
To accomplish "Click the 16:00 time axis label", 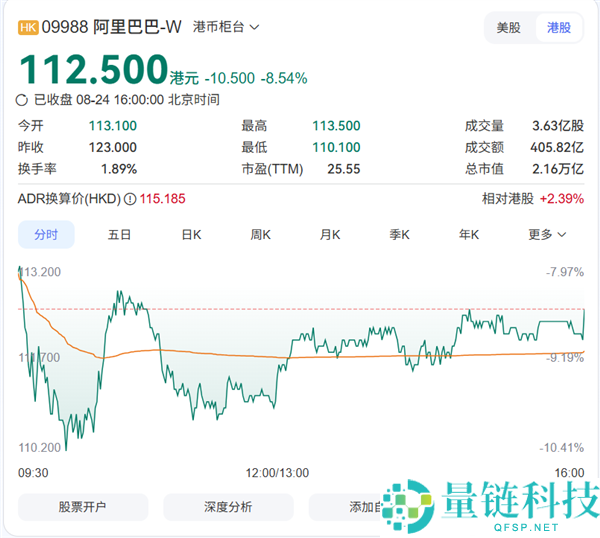I will point(569,473).
